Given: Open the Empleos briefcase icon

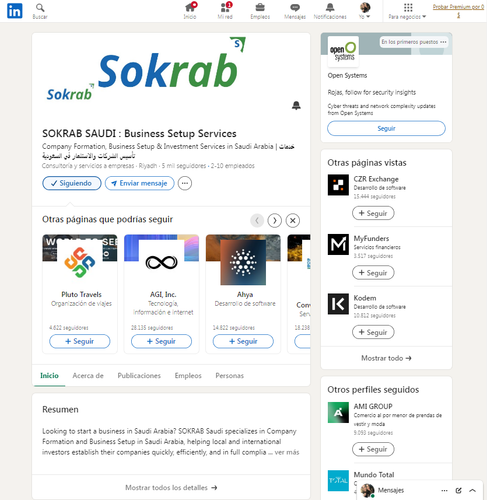Looking at the screenshot, I should pyautogui.click(x=260, y=11).
